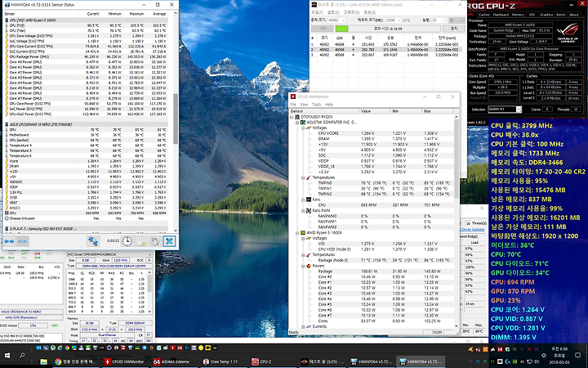Click HWiNFO network computers icon
This screenshot has width=588, height=368.
(93, 241)
